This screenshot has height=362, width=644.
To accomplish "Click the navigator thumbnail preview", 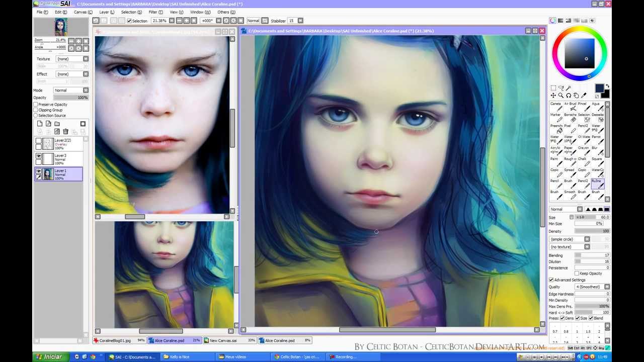I will [x=61, y=27].
